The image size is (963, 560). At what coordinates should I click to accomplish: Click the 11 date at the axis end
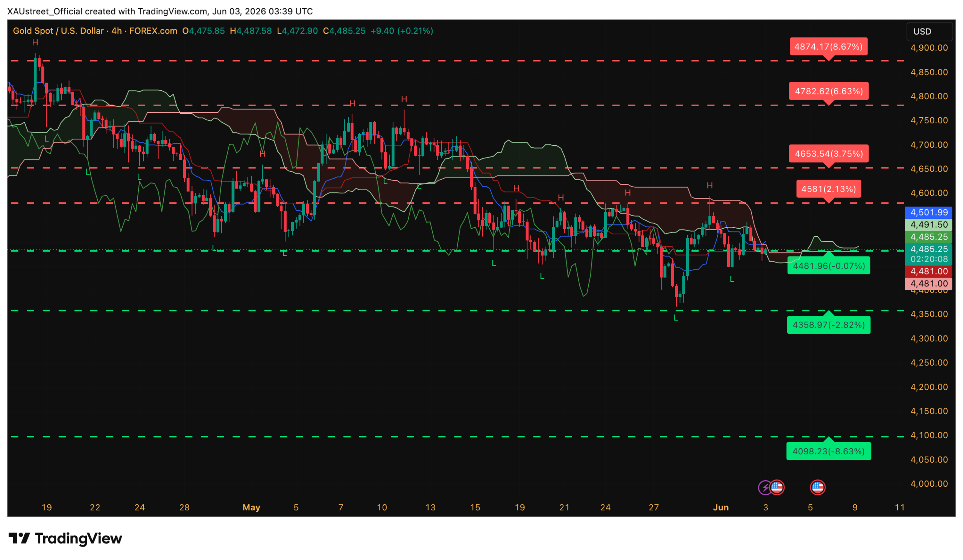(x=899, y=508)
